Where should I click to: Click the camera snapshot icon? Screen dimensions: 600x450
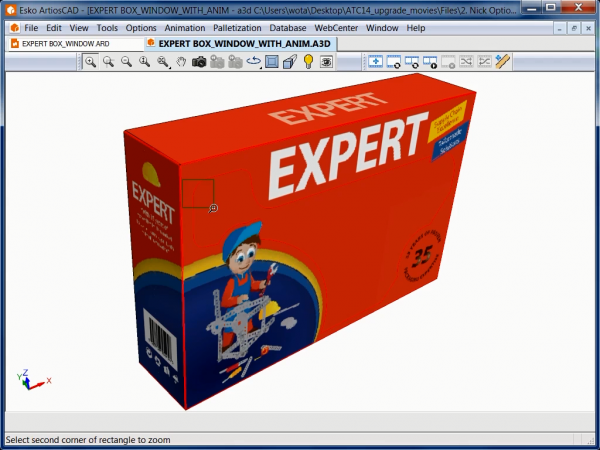point(199,62)
